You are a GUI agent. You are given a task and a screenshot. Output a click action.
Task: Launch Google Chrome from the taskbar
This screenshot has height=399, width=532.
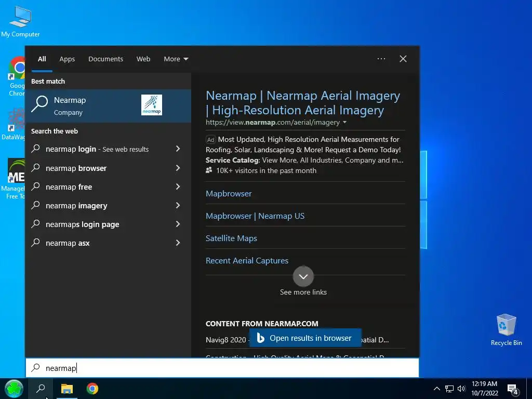click(x=92, y=389)
